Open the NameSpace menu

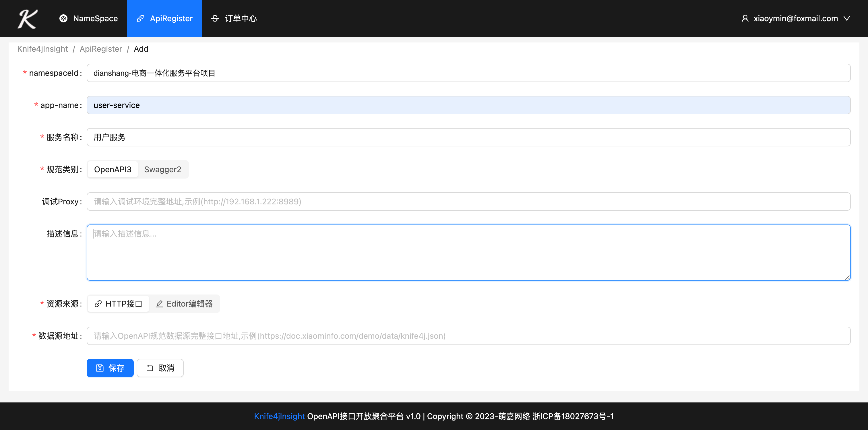89,18
